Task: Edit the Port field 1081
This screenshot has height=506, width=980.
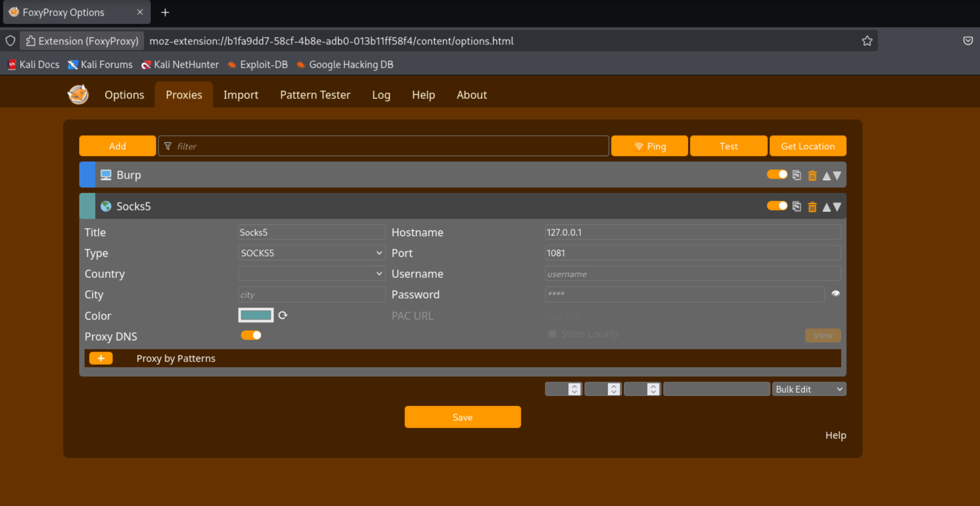Action: 692,253
